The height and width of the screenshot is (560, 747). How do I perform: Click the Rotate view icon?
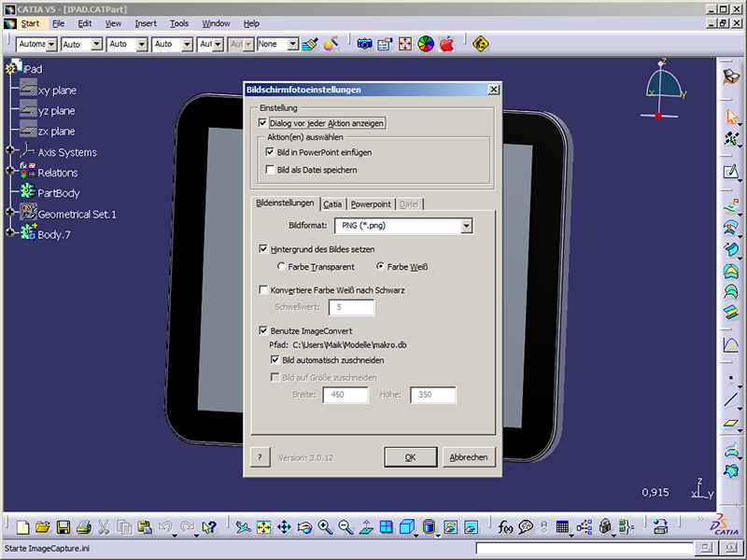(x=304, y=526)
